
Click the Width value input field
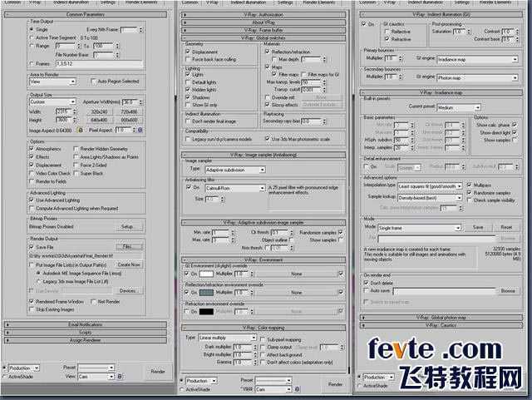coord(64,111)
